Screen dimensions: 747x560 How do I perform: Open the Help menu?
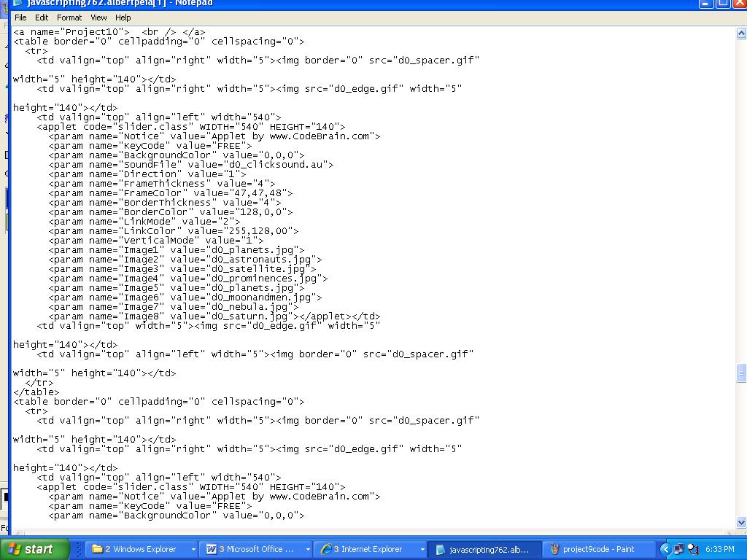point(123,17)
